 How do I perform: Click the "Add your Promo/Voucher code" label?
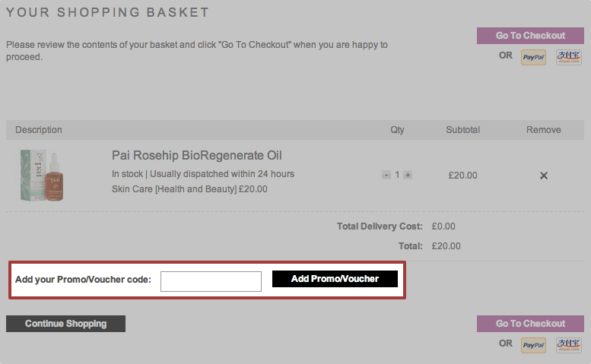pyautogui.click(x=83, y=280)
